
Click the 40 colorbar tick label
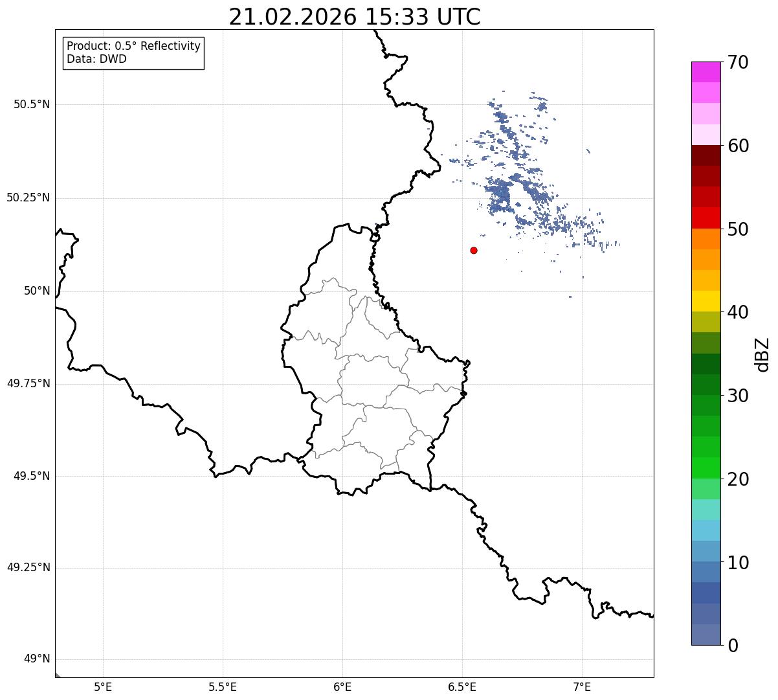coord(738,312)
